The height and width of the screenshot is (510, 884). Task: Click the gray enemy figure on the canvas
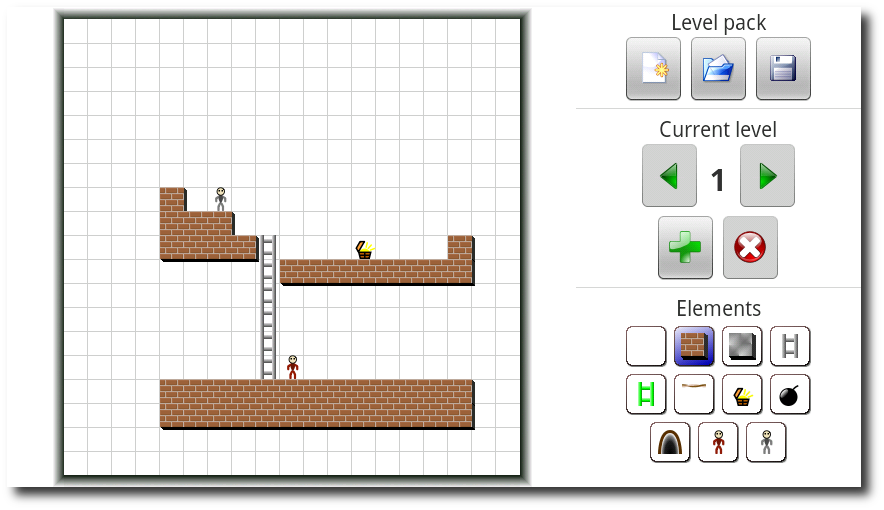click(220, 199)
